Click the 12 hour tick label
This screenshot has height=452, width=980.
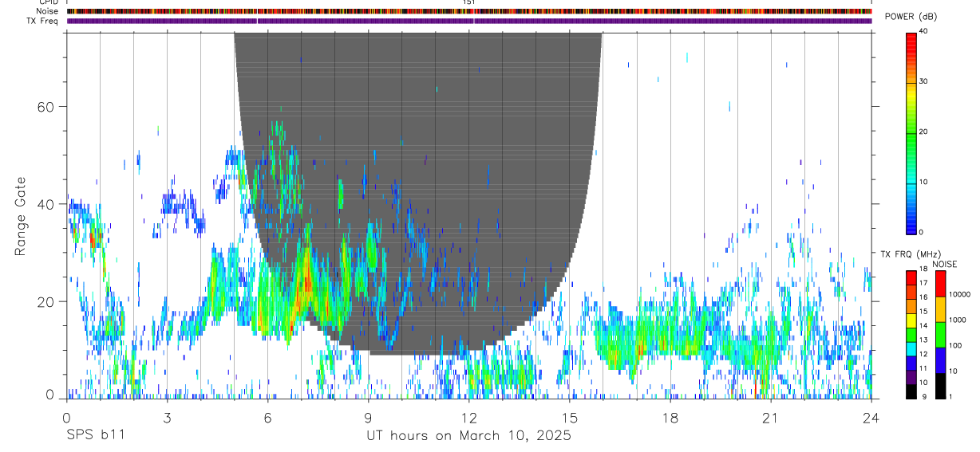pyautogui.click(x=469, y=418)
